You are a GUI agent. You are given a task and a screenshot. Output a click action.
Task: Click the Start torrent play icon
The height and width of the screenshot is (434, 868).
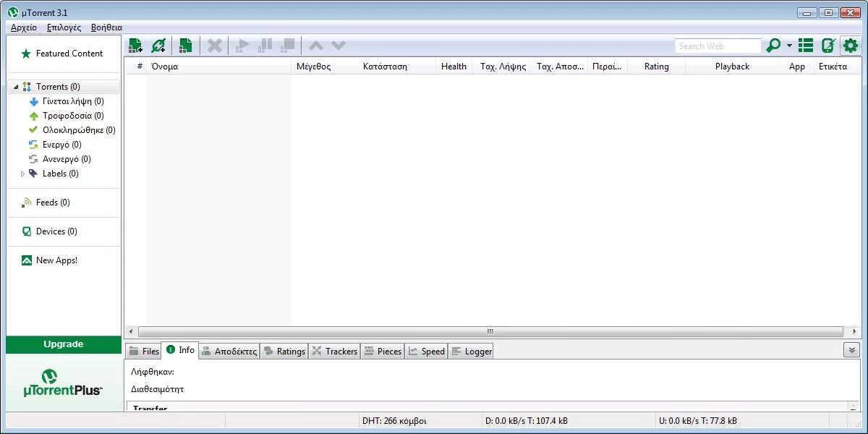(x=243, y=46)
